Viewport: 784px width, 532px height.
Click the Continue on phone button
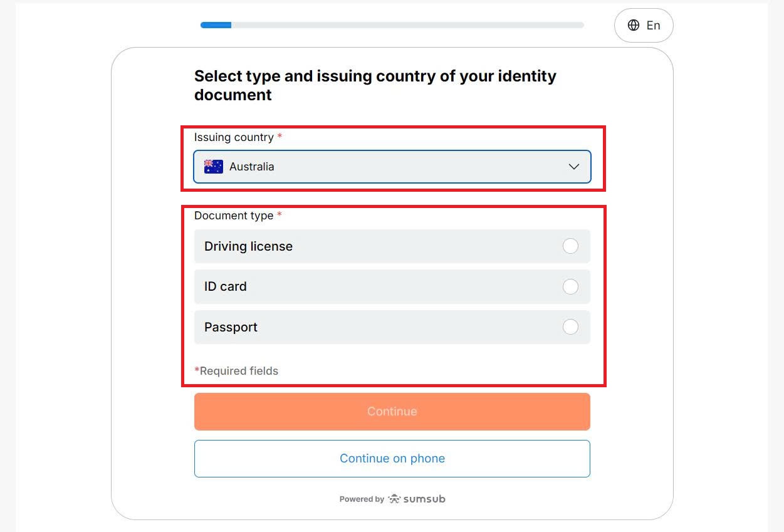point(392,458)
